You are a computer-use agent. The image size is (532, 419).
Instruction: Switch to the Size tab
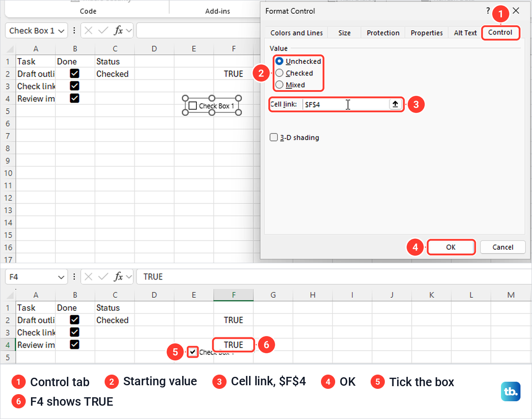344,33
